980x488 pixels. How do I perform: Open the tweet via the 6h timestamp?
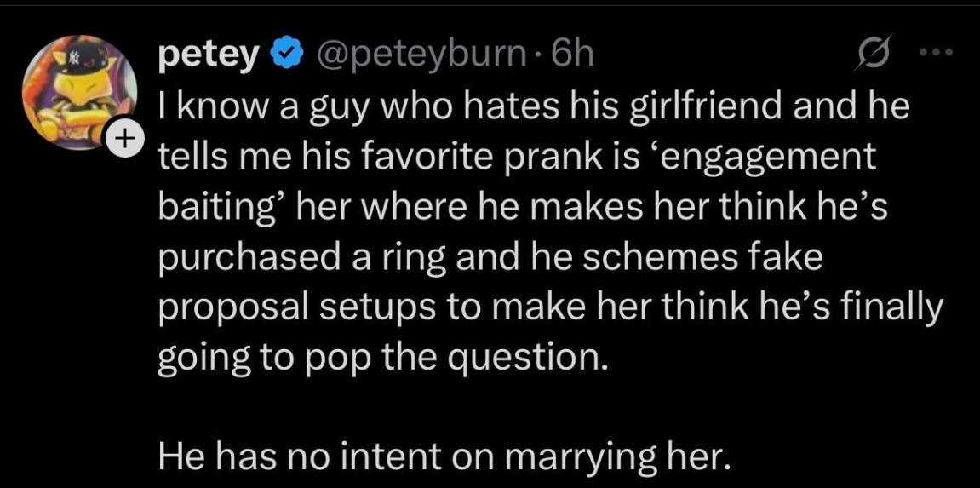pyautogui.click(x=571, y=55)
